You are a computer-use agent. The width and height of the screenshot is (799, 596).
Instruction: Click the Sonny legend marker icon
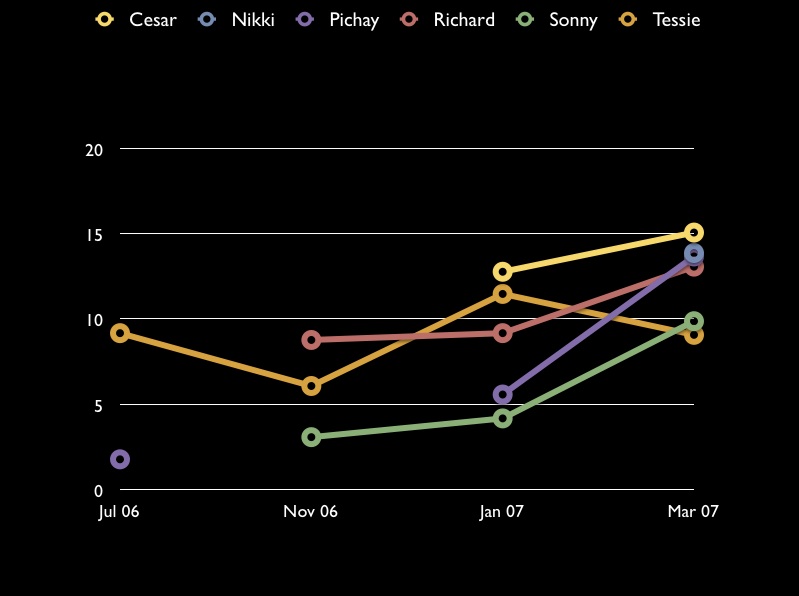click(x=525, y=19)
